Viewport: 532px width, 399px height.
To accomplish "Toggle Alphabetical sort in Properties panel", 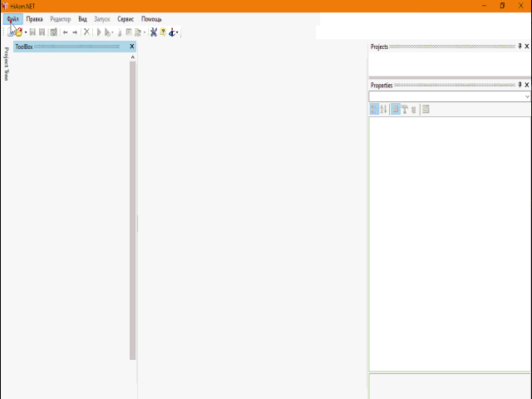I will (383, 109).
